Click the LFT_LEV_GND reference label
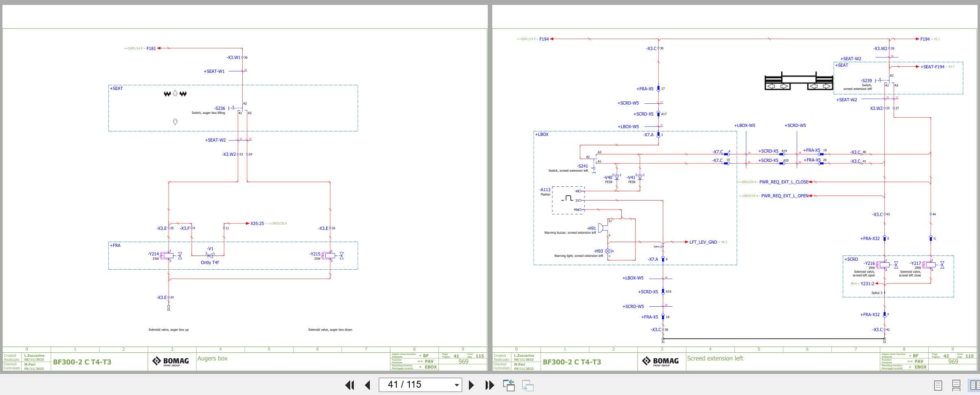This screenshot has height=395, width=980. 703,242
